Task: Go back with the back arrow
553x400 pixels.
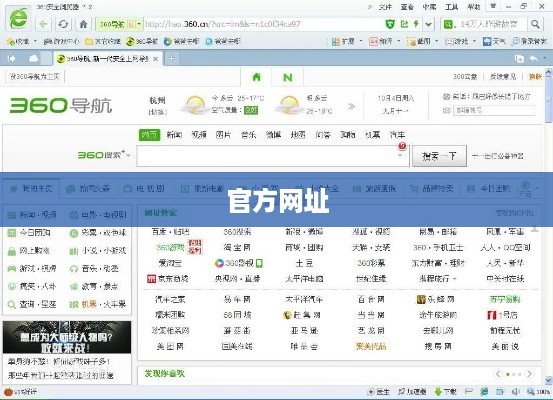Action: coord(43,24)
